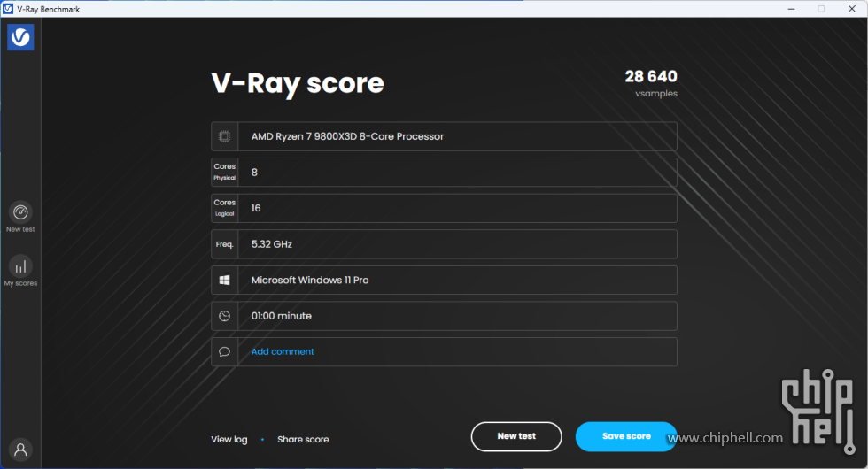Click the Cores Physical label box

(x=225, y=172)
